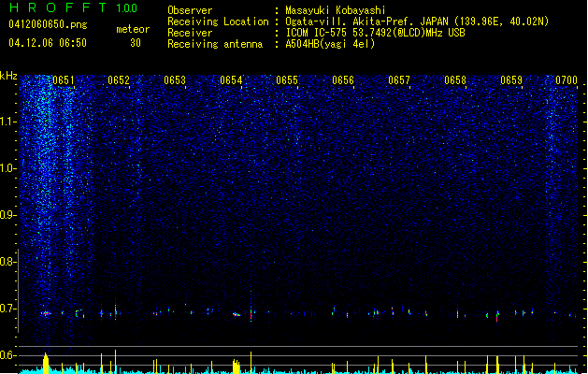Click the 'Receiving antenna' label
This screenshot has height=374, width=588.
[x=215, y=44]
